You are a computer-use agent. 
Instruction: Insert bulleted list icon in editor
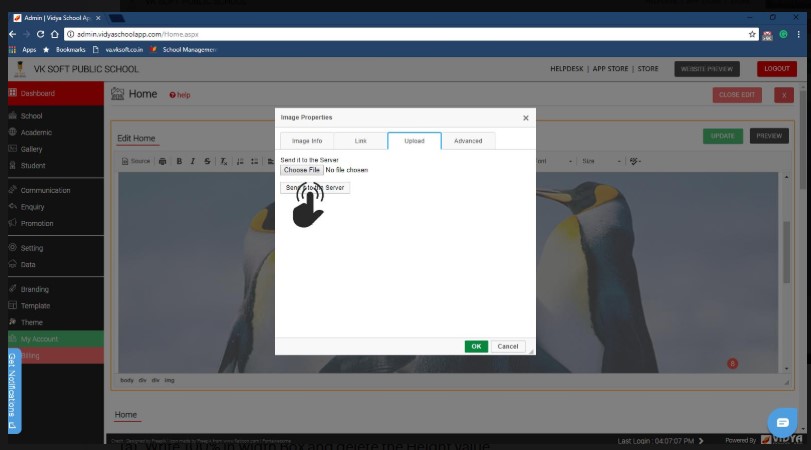pyautogui.click(x=254, y=161)
